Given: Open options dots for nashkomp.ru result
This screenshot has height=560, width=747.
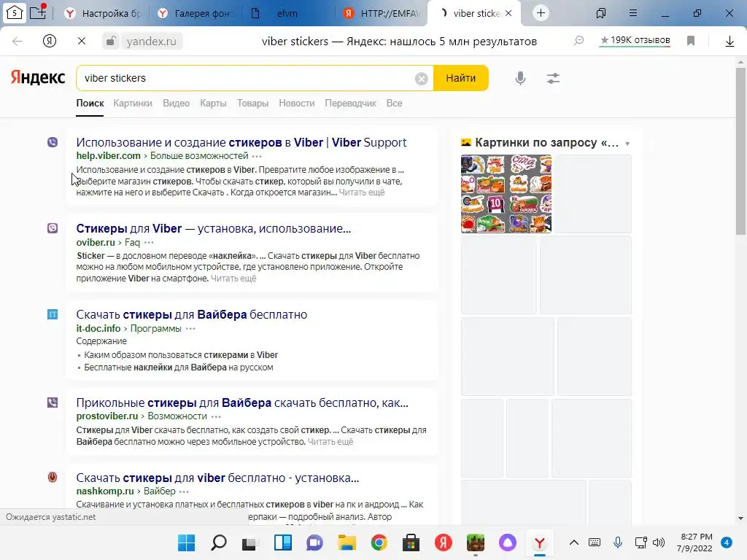Looking at the screenshot, I should point(184,491).
